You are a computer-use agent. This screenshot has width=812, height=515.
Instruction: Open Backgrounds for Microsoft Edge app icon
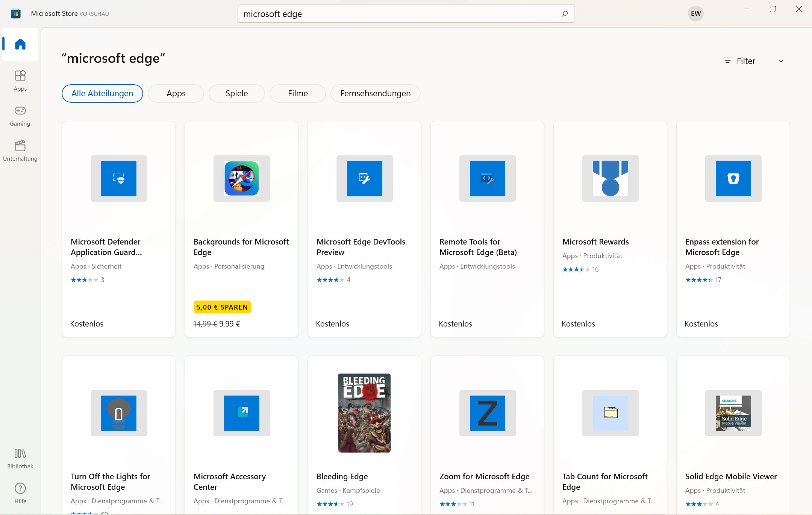coord(242,178)
